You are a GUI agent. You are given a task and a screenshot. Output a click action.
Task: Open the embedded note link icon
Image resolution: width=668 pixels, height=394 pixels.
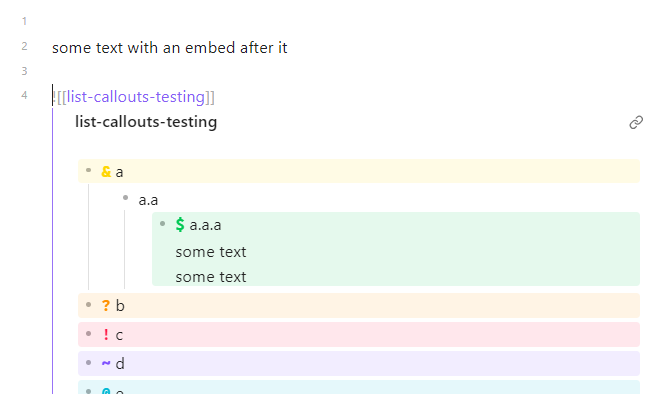pyautogui.click(x=636, y=123)
